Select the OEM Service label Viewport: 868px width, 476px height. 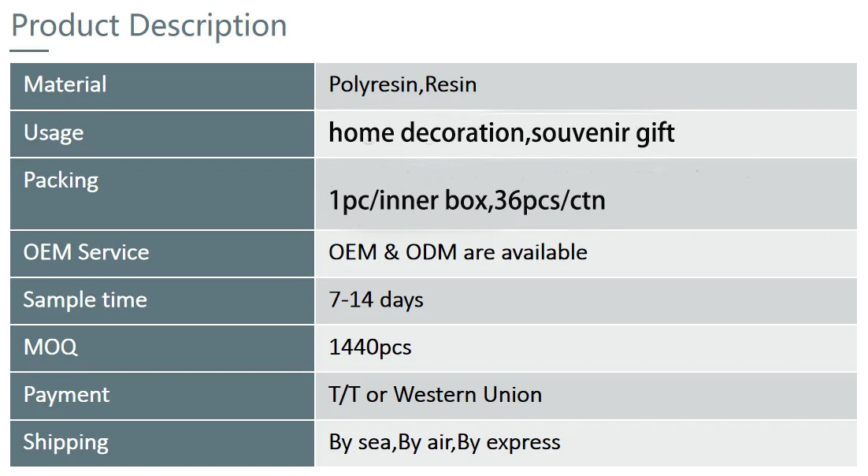(x=86, y=252)
